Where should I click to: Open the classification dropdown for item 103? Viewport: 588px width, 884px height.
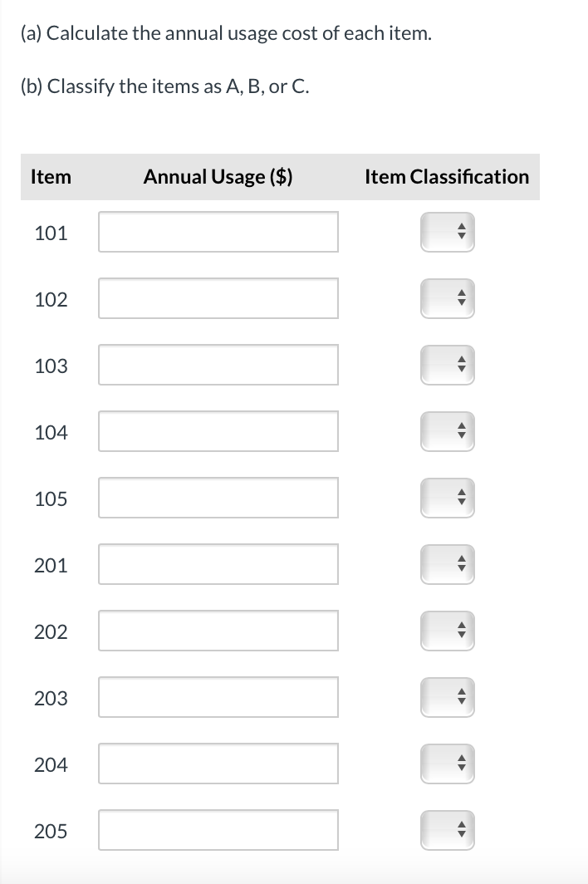[447, 365]
